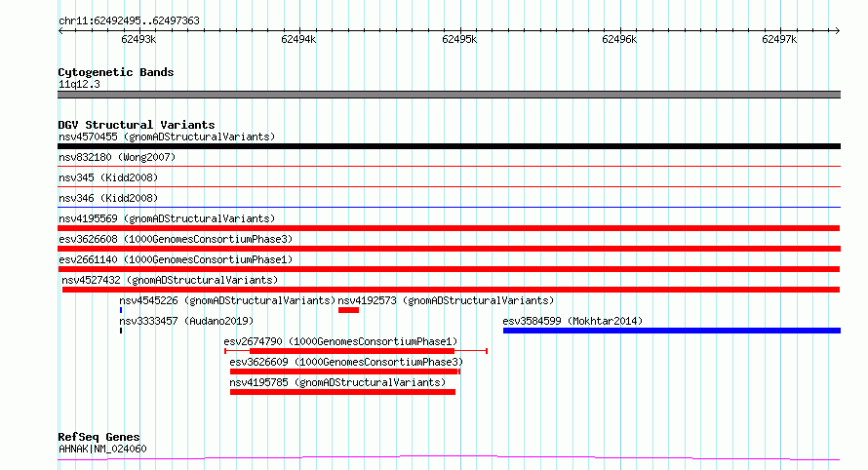Click the black nsv4570455 variant bar
Image resolution: width=868 pixels, height=470 pixels.
coord(449,146)
